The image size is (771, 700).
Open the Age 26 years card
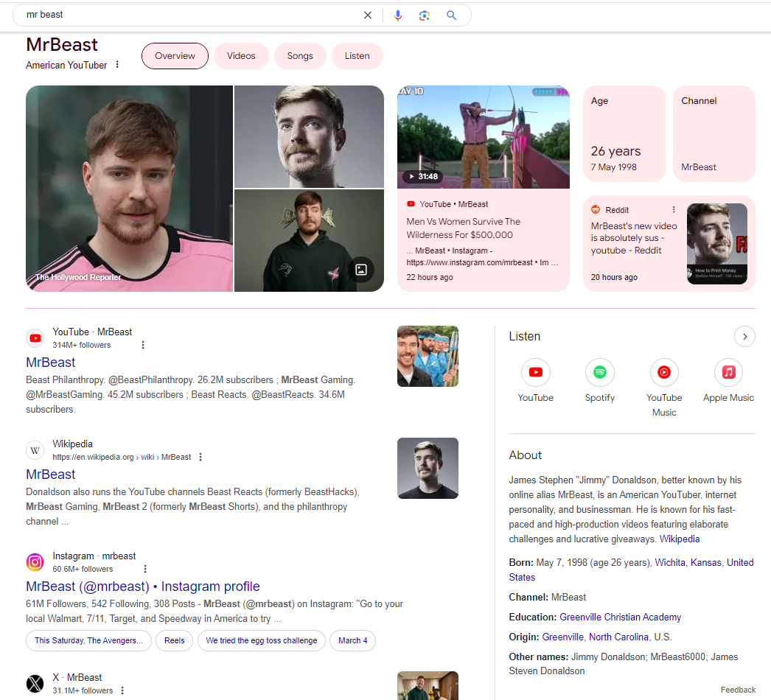[624, 133]
